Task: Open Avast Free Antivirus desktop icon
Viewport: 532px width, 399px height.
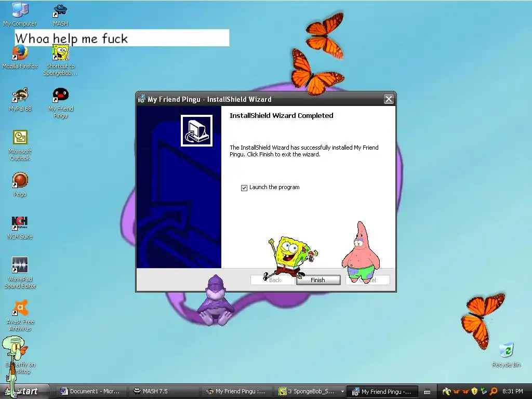Action: (20, 315)
